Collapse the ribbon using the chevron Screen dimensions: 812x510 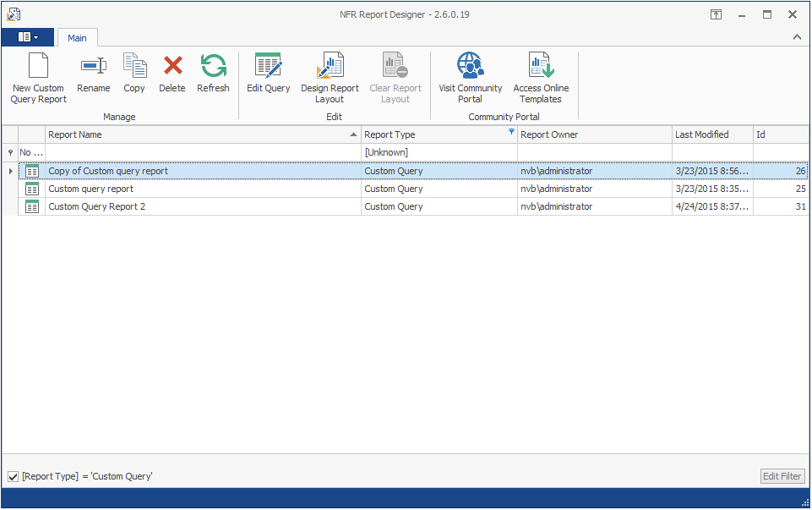click(797, 37)
